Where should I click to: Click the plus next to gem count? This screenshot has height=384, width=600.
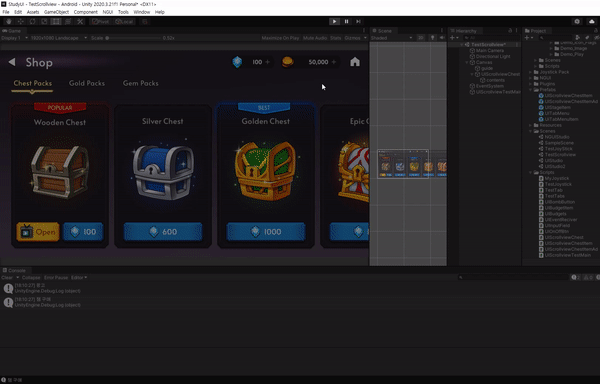267,62
